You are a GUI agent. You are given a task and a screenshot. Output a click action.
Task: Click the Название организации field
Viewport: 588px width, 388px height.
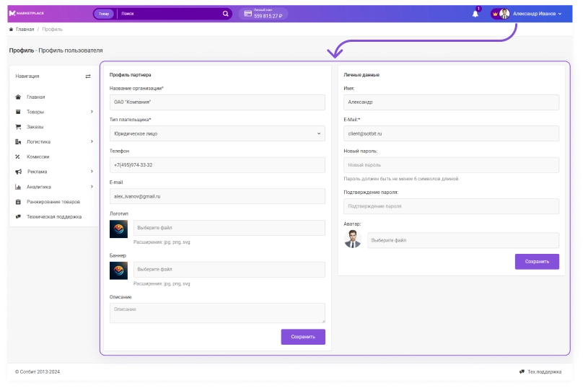(x=217, y=102)
